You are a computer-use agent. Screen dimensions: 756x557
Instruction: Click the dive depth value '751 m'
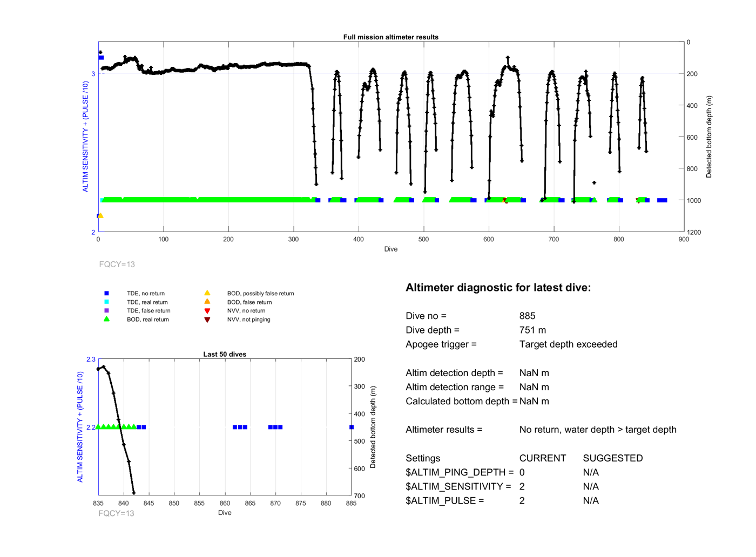pos(532,330)
